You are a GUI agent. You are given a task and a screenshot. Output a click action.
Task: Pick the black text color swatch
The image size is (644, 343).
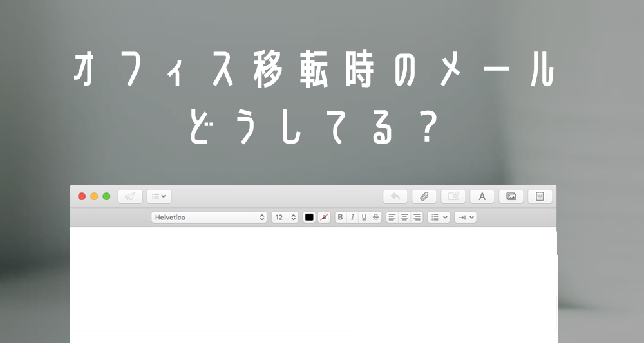pyautogui.click(x=309, y=218)
